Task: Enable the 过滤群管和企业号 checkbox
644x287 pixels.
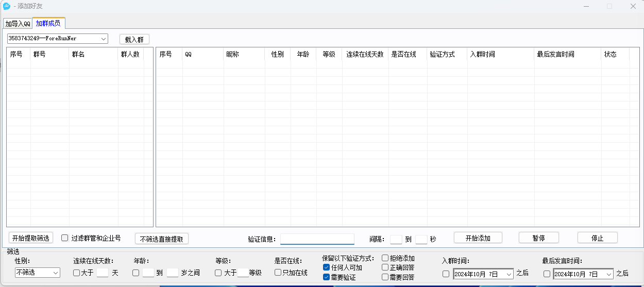Action: pos(65,238)
